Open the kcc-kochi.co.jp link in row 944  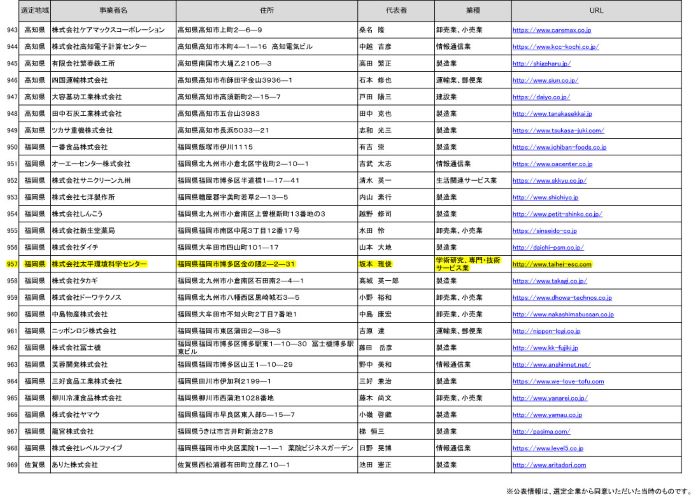[x=556, y=46]
